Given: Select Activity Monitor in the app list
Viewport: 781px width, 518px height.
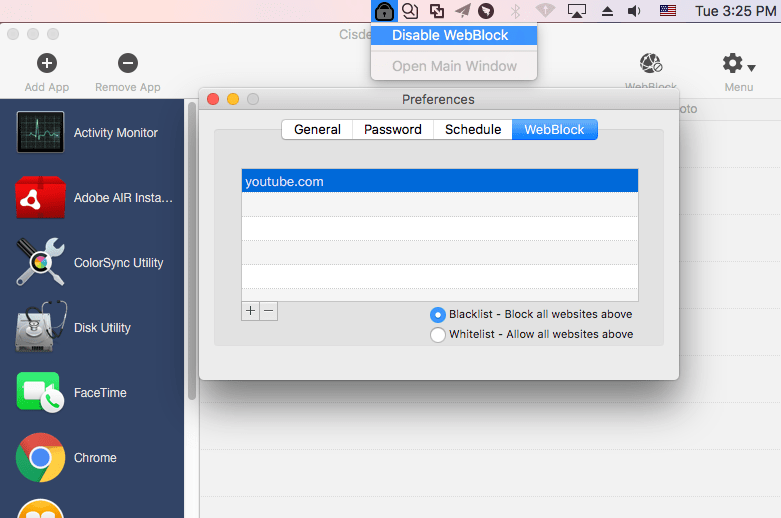Looking at the screenshot, I should [x=92, y=132].
